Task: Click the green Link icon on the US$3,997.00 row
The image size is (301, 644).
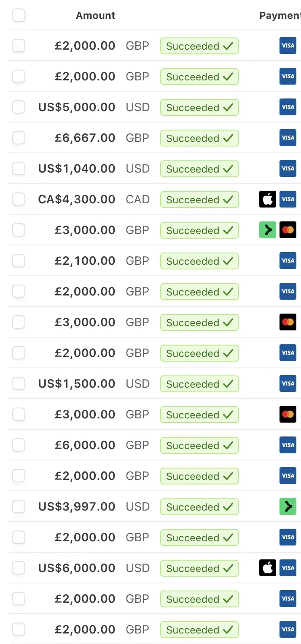Action: (288, 506)
